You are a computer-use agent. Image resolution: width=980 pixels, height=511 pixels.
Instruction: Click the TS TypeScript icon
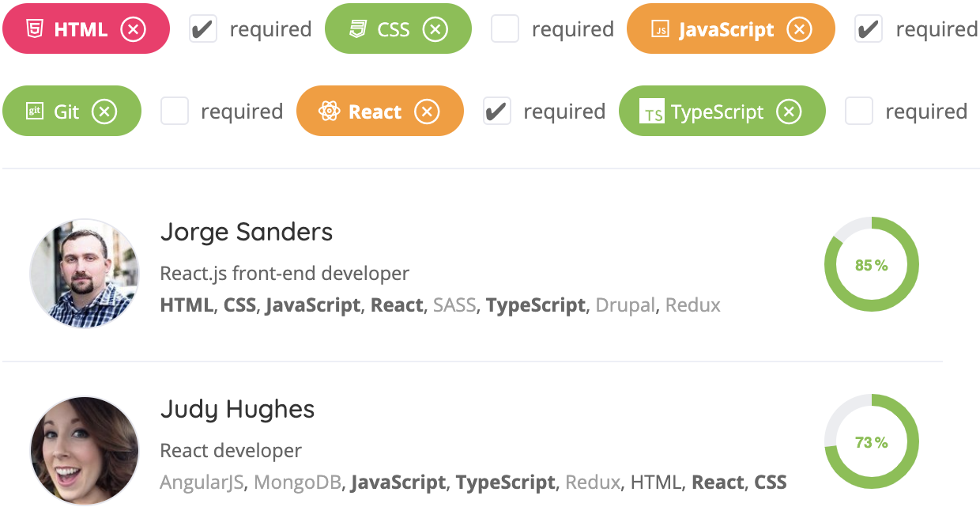[x=653, y=112]
